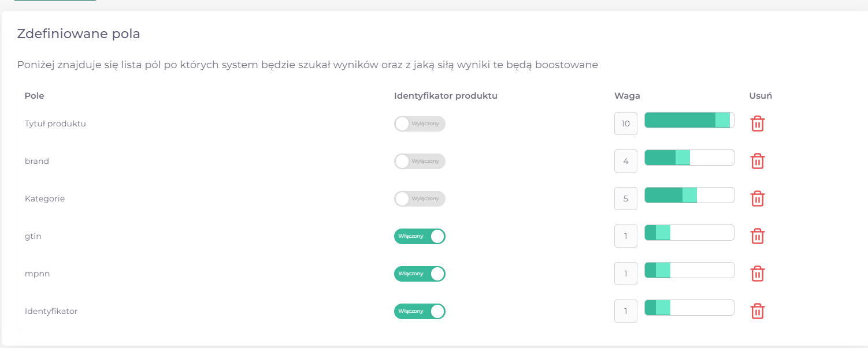Remove the brand field with trash icon
Screen dimensions: 868x348
pyautogui.click(x=757, y=161)
